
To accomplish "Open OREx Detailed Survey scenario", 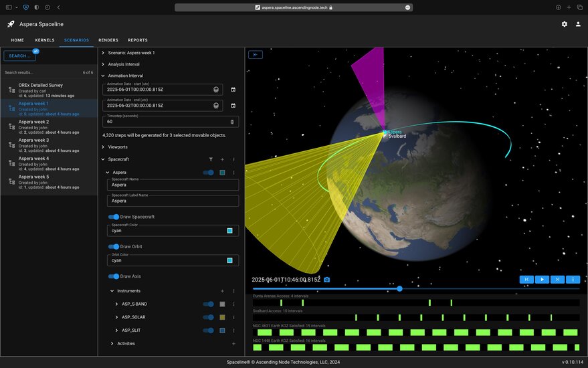I will click(x=49, y=90).
